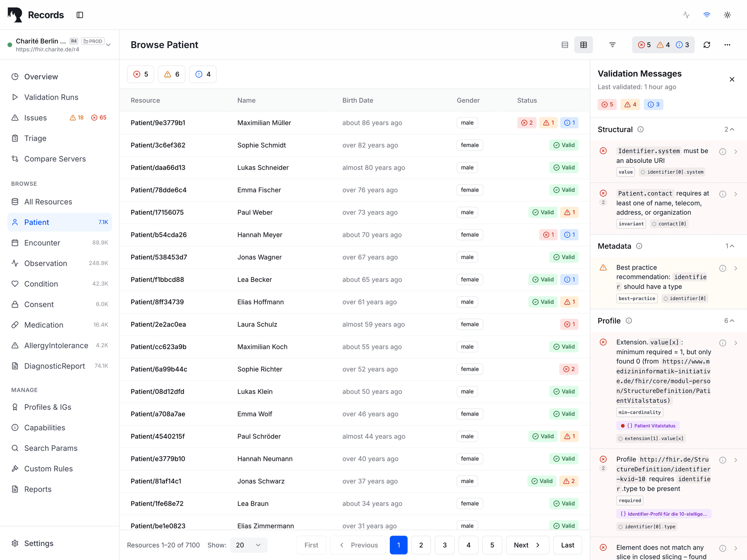Open Patient/9e3779b1 record link

pyautogui.click(x=158, y=122)
